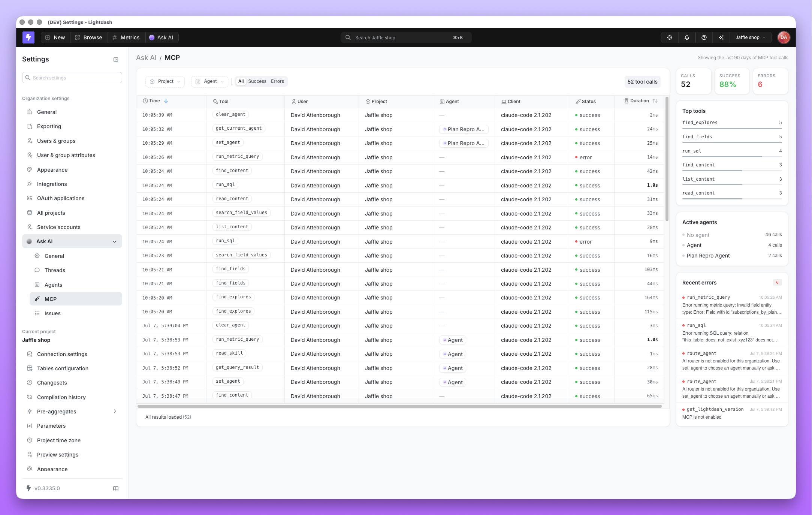Click the run_sql usage bar
Image resolution: width=812 pixels, height=515 pixels.
(732, 157)
